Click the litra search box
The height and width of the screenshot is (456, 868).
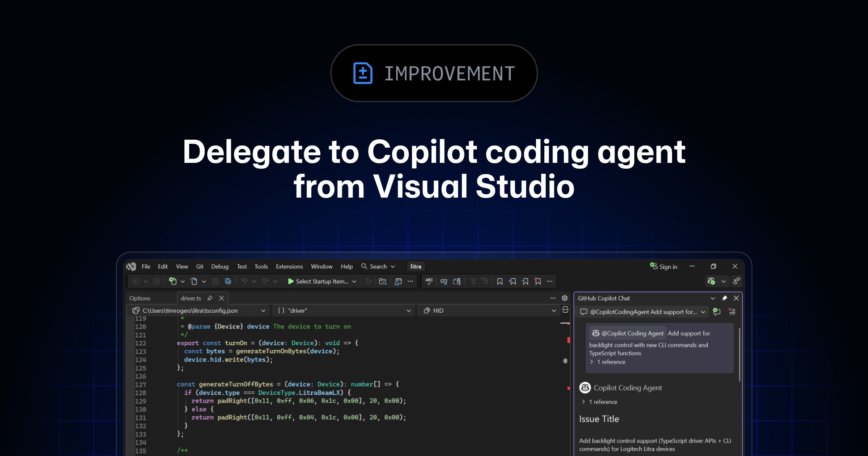tap(415, 266)
